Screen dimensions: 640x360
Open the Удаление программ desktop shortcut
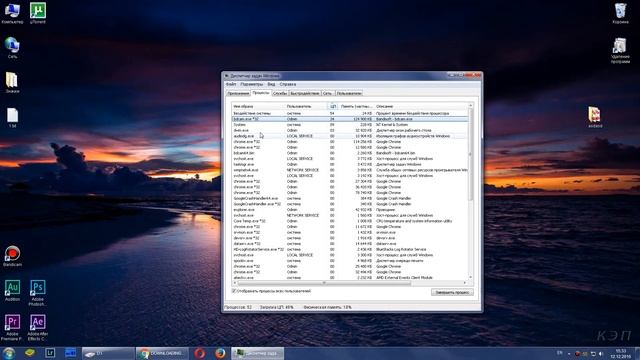tap(620, 51)
